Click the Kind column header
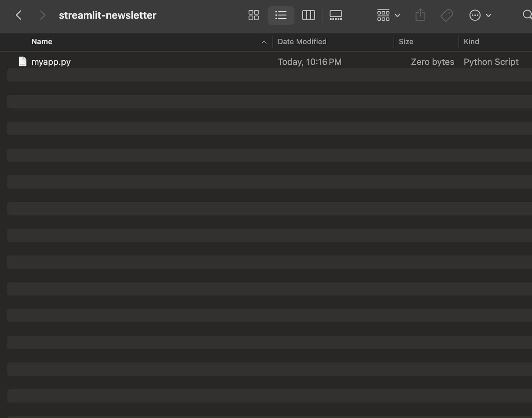 [x=471, y=41]
